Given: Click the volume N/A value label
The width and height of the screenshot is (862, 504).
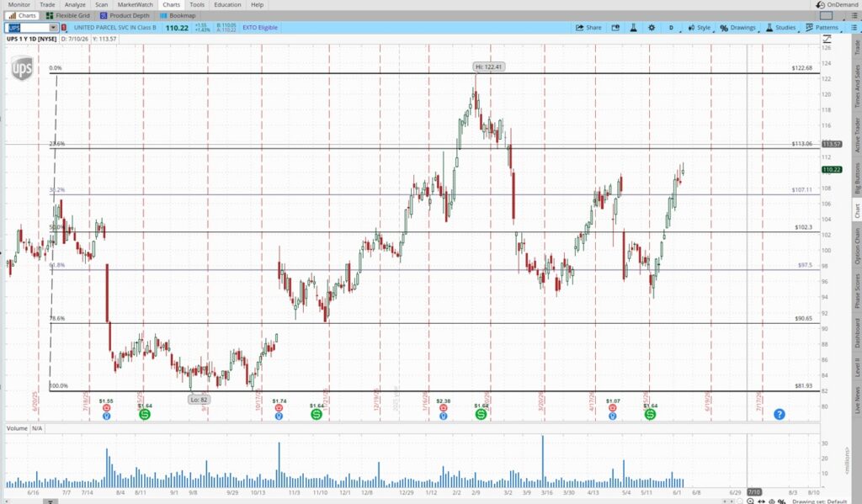Looking at the screenshot, I should [37, 428].
